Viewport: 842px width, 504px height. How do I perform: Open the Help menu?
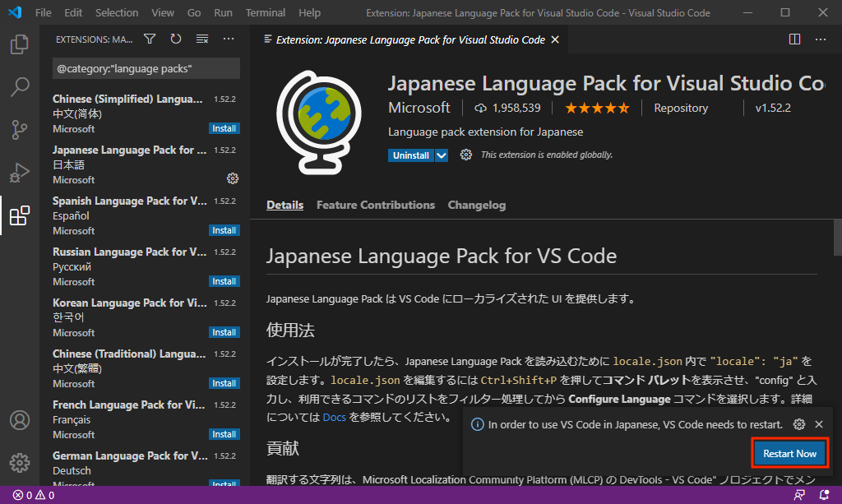click(x=309, y=13)
